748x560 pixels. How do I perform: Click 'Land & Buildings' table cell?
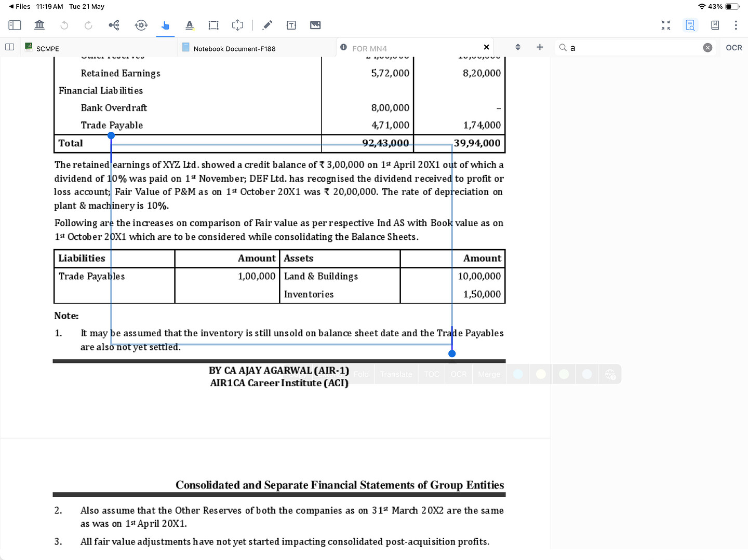(321, 276)
